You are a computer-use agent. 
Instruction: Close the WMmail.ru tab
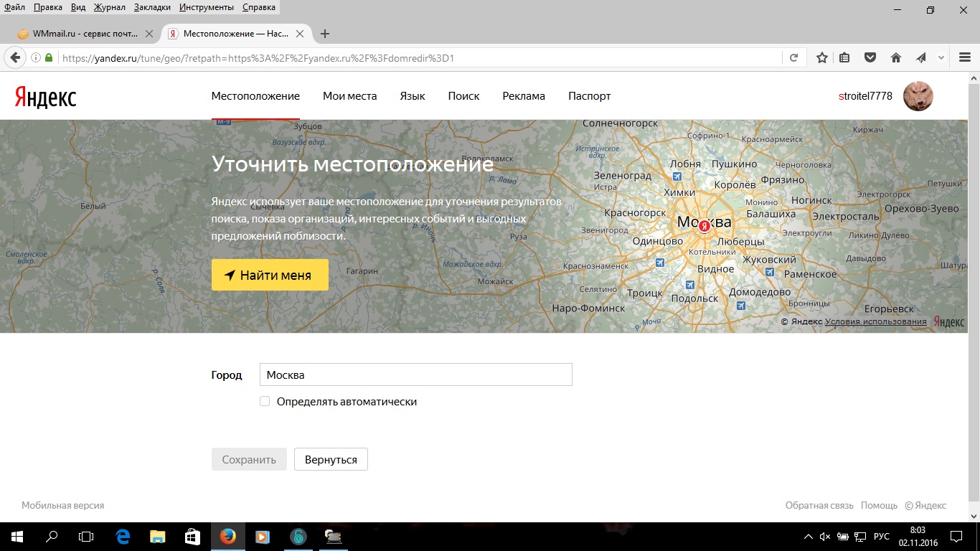coord(149,34)
